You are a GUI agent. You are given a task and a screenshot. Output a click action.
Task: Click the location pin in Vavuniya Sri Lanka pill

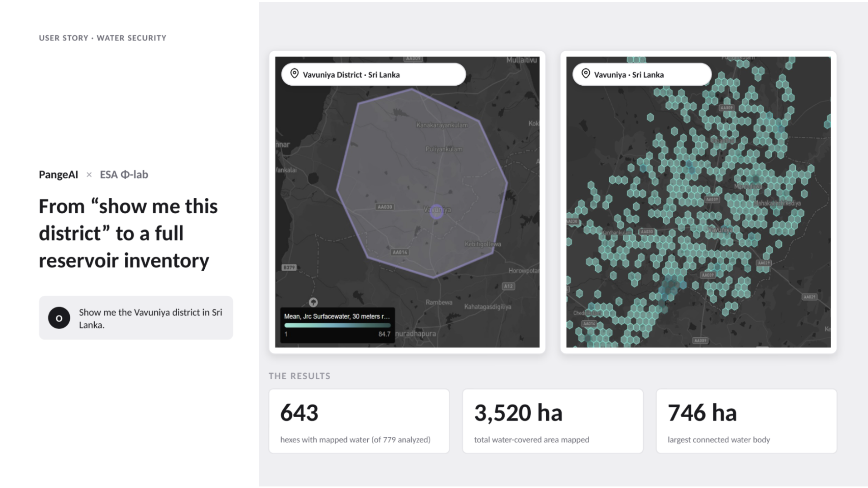[x=586, y=73]
